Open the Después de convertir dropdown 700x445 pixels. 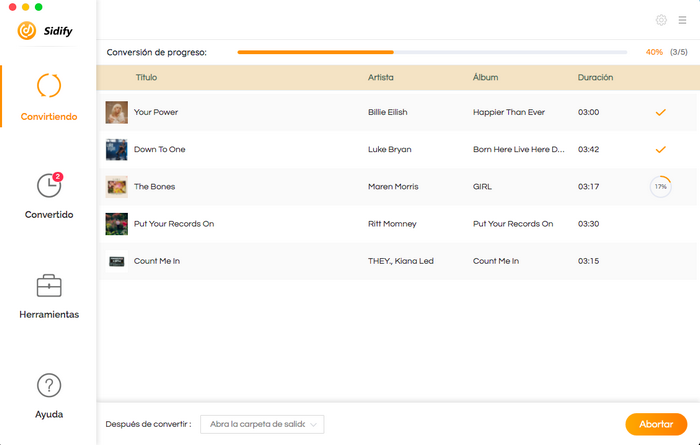tap(262, 424)
